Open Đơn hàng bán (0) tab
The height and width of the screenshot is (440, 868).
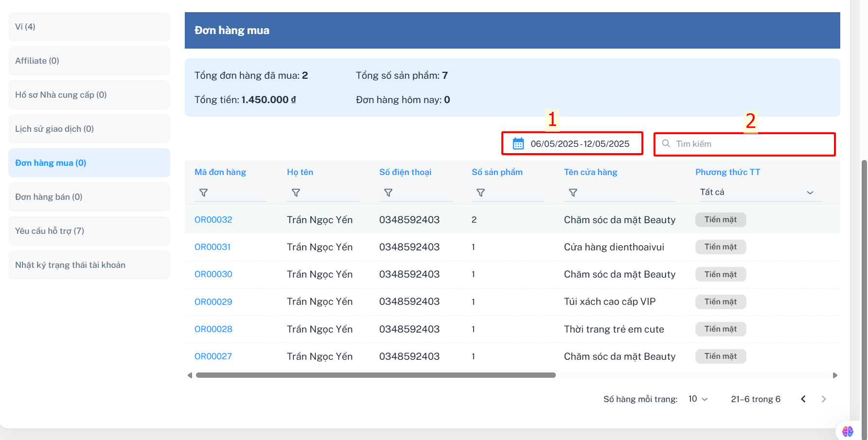click(89, 197)
